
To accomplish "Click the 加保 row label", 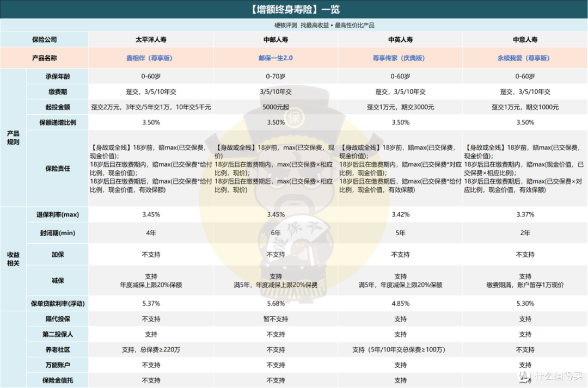I will [58, 255].
